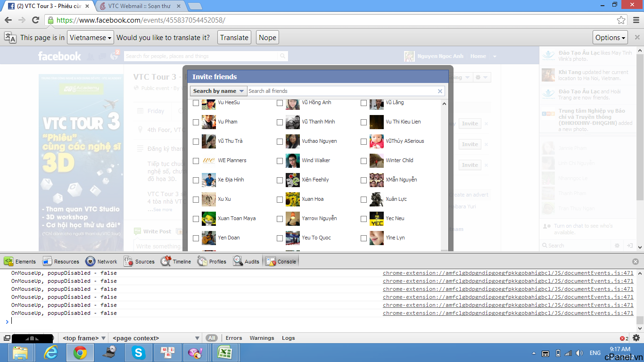The image size is (644, 362).
Task: Click the Facebook logo
Action: coord(59,56)
